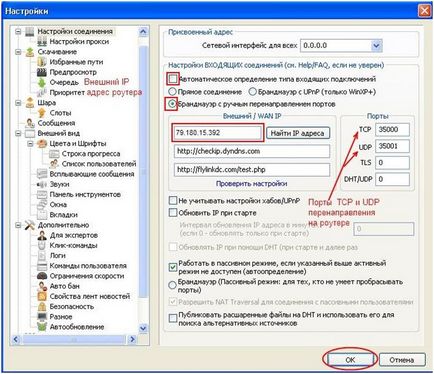Image resolution: width=434 pixels, height=374 pixels.
Task: Click the Проверить настройки link
Action: click(252, 184)
